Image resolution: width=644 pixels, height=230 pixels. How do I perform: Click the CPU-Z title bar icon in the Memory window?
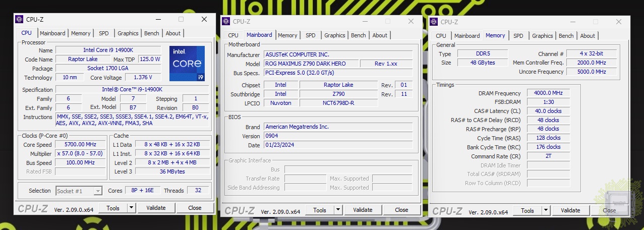pos(434,22)
